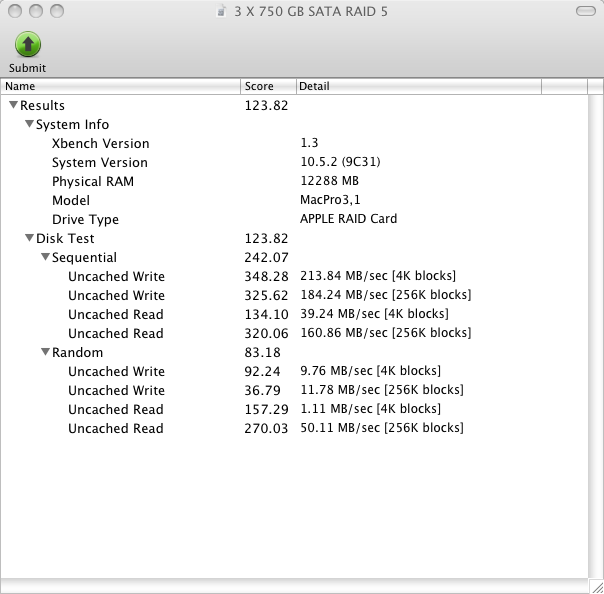
Task: Select the Model row
Action: [x=294, y=200]
